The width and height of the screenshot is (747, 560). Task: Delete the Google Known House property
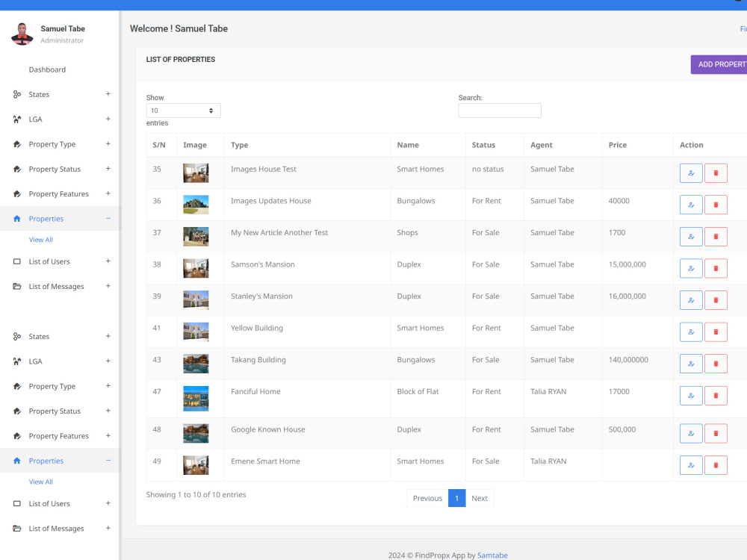(716, 433)
